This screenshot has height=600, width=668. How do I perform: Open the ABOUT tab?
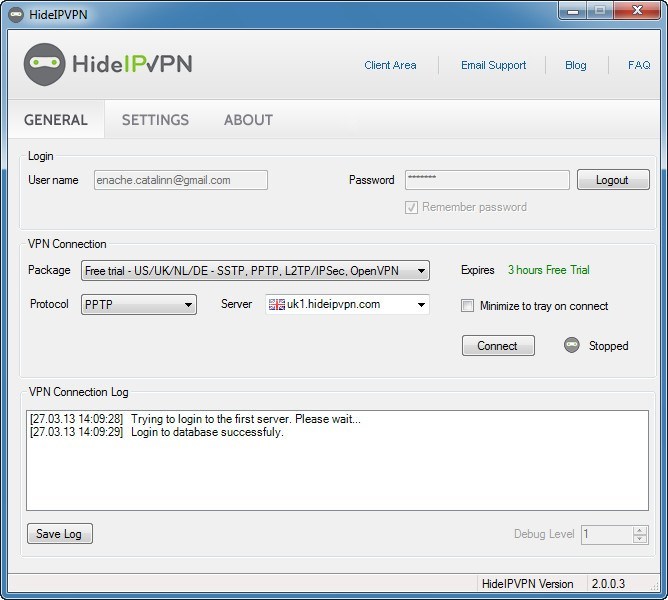pos(248,120)
